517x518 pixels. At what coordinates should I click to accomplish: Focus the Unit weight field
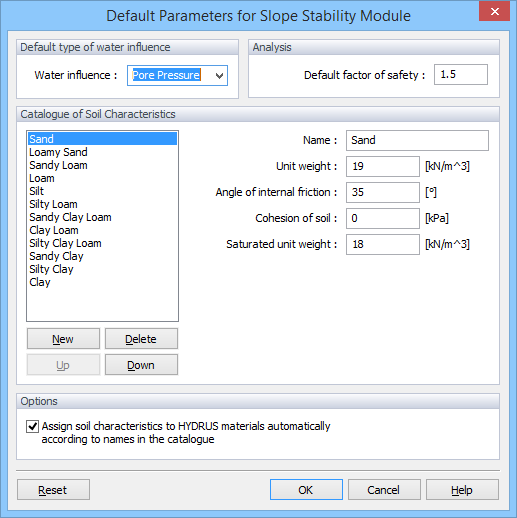(383, 166)
